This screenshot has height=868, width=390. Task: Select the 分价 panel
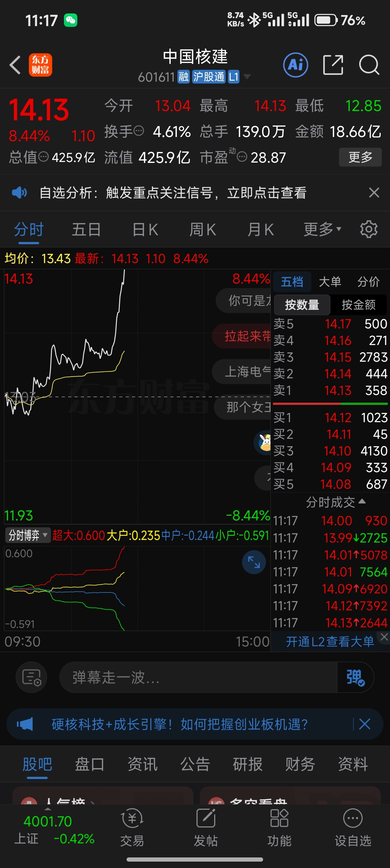(368, 281)
